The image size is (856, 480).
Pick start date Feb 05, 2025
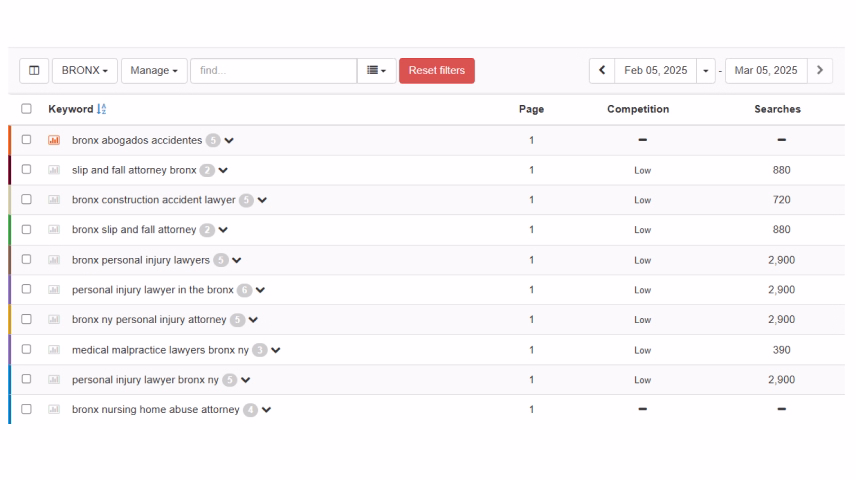(x=656, y=70)
